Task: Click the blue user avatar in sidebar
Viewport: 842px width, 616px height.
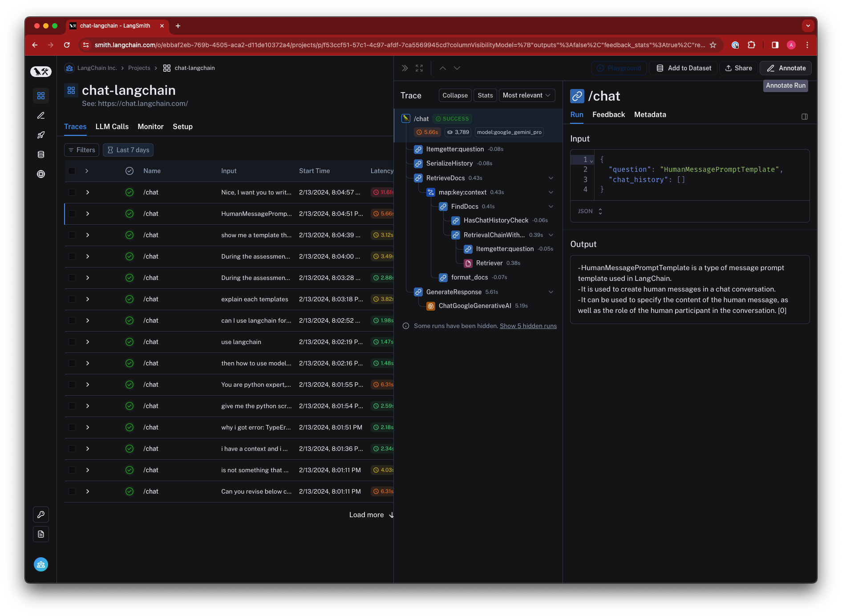Action: click(41, 564)
